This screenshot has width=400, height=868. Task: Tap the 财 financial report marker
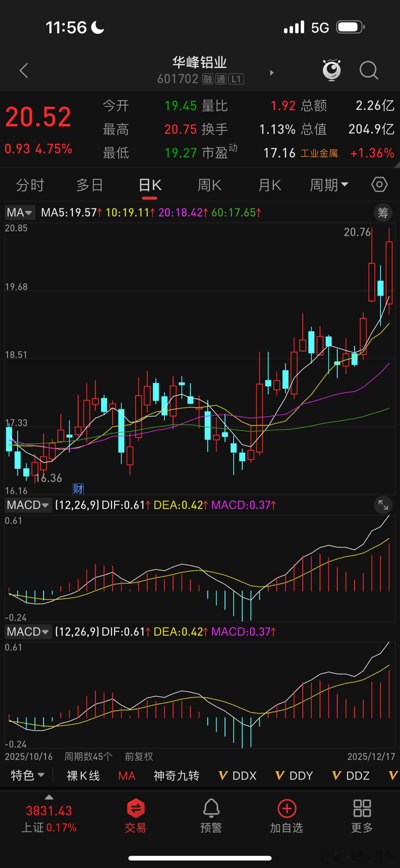pos(78,489)
